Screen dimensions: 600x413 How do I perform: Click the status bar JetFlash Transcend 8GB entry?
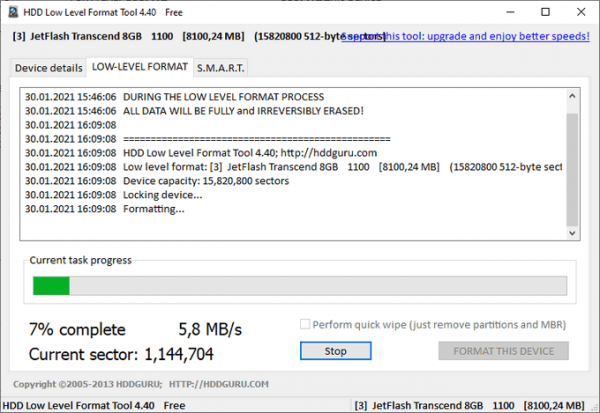pyautogui.click(x=470, y=405)
